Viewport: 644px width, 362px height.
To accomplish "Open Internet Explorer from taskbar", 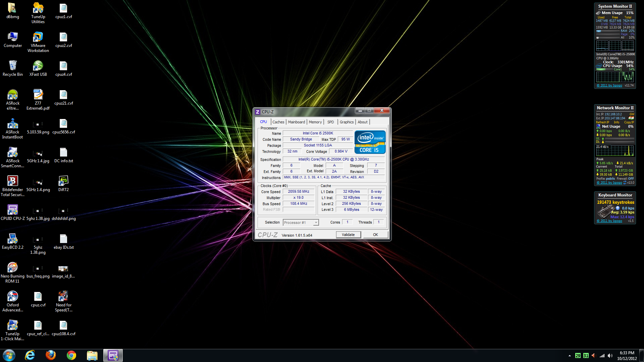I will pos(30,355).
